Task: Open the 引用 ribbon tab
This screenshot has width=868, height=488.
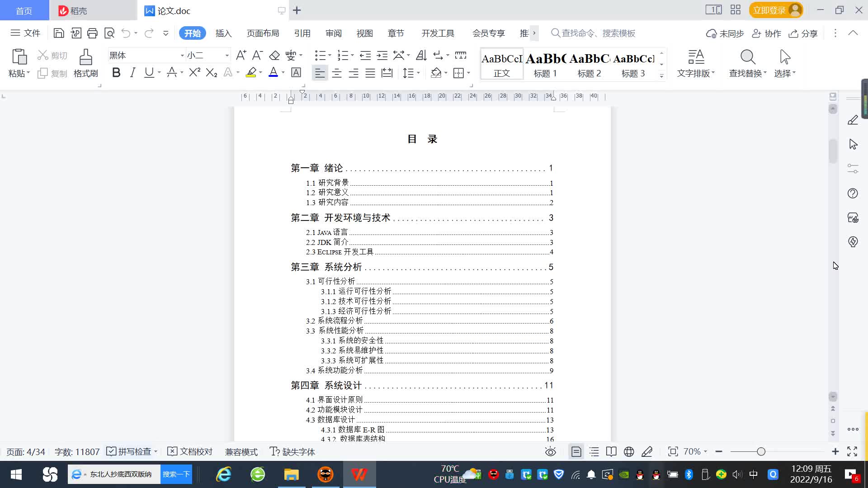Action: (302, 33)
